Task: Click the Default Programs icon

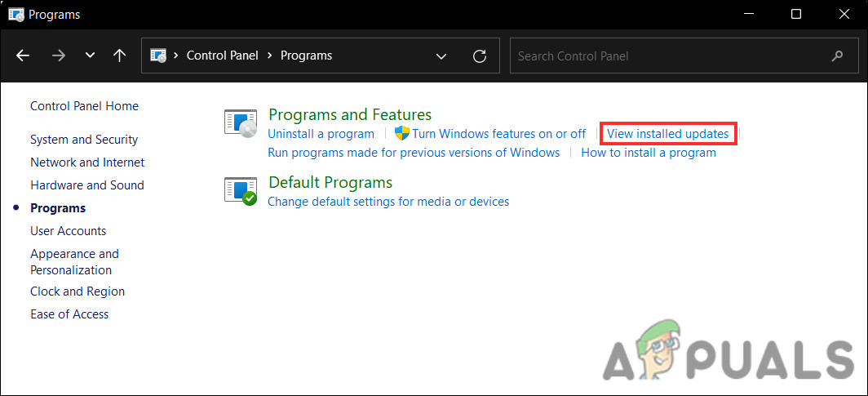Action: (x=241, y=191)
